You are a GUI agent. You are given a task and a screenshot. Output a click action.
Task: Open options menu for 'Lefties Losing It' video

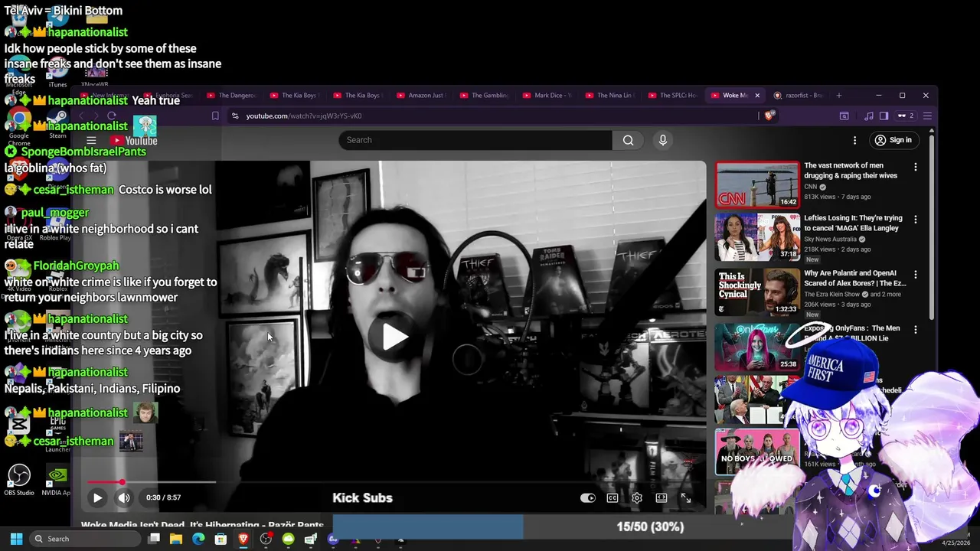click(915, 219)
